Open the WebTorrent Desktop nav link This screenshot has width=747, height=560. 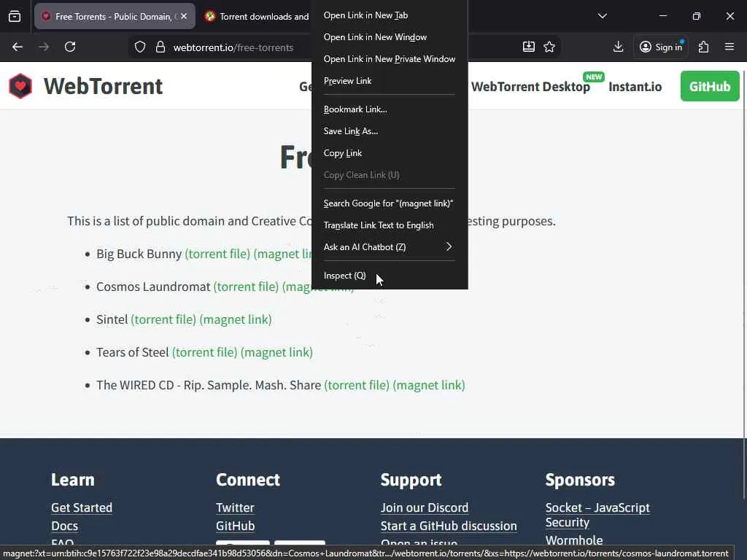530,87
